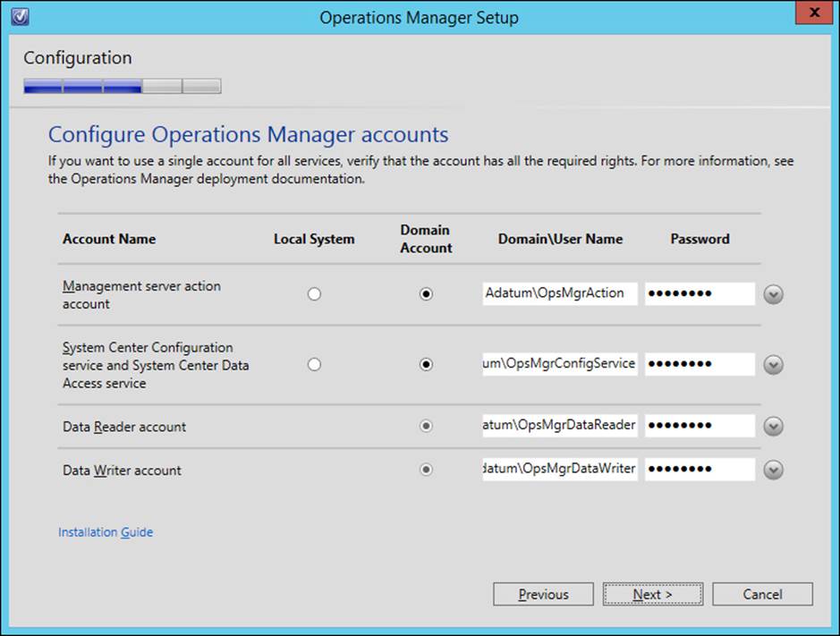
Task: Click the Adatum\OpsMgrAction user name field
Action: (560, 293)
